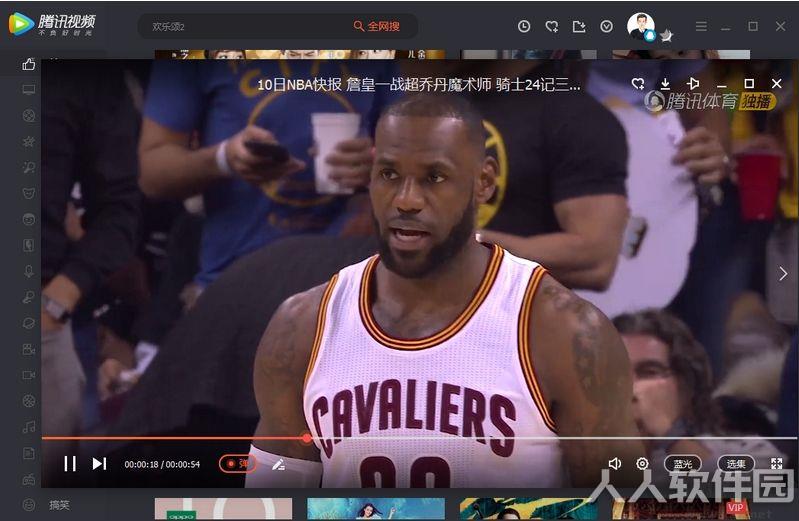This screenshot has width=799, height=521.
Task: Pause the video playback
Action: (x=70, y=463)
